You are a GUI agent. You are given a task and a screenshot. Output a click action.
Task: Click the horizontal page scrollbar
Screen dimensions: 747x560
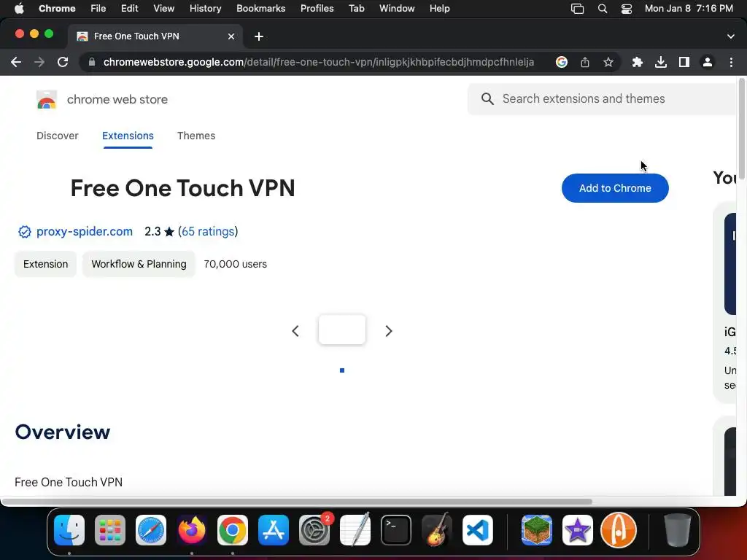[x=296, y=502]
